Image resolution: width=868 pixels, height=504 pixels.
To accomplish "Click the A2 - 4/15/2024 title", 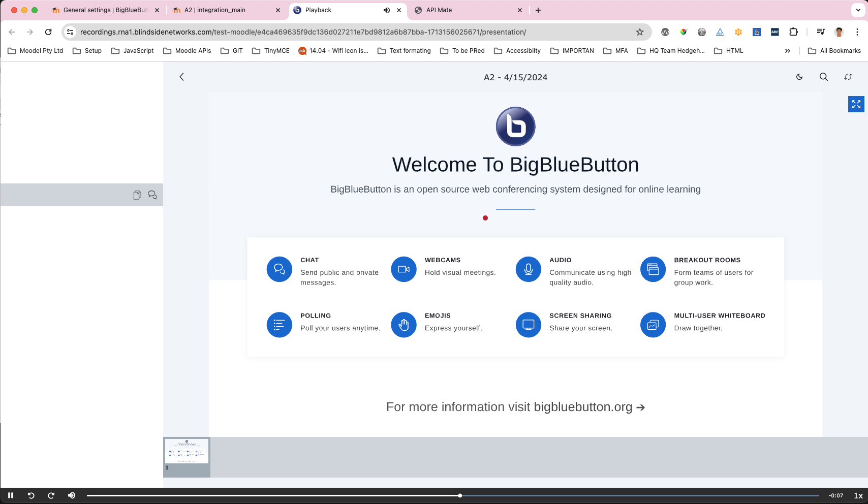I will point(516,77).
